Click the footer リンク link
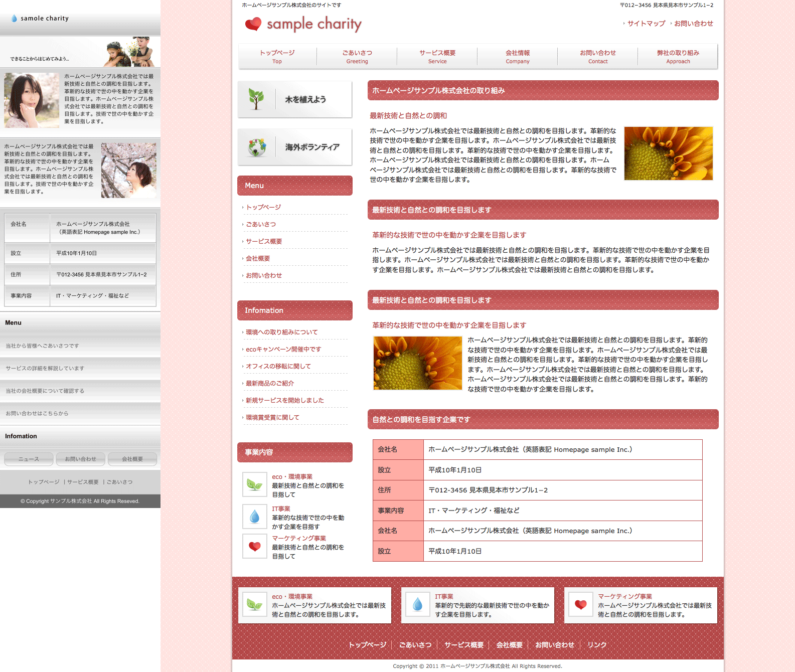 pos(597,645)
